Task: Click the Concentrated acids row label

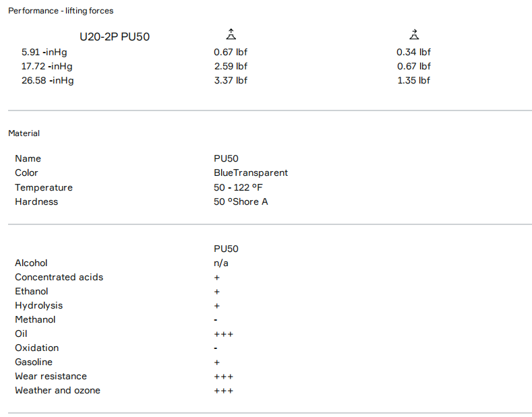Action: pos(59,277)
